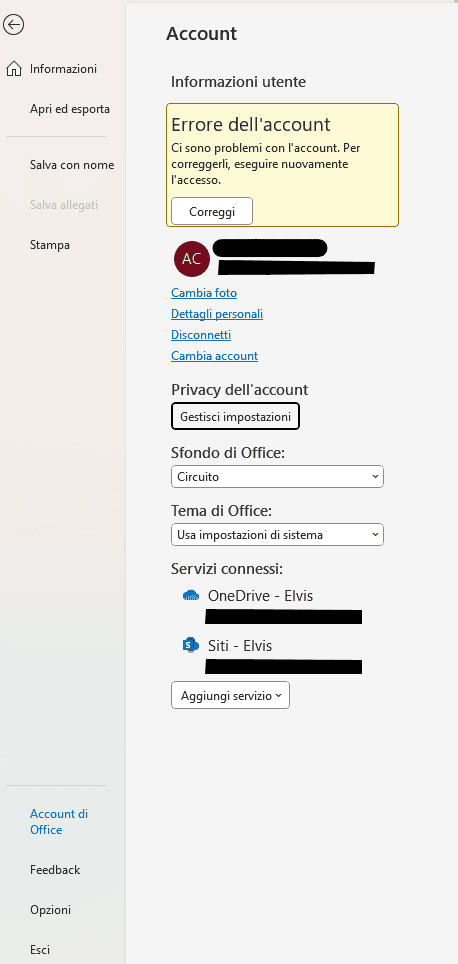Click the Siti - Elvis service text
The height and width of the screenshot is (964, 458).
(x=240, y=646)
